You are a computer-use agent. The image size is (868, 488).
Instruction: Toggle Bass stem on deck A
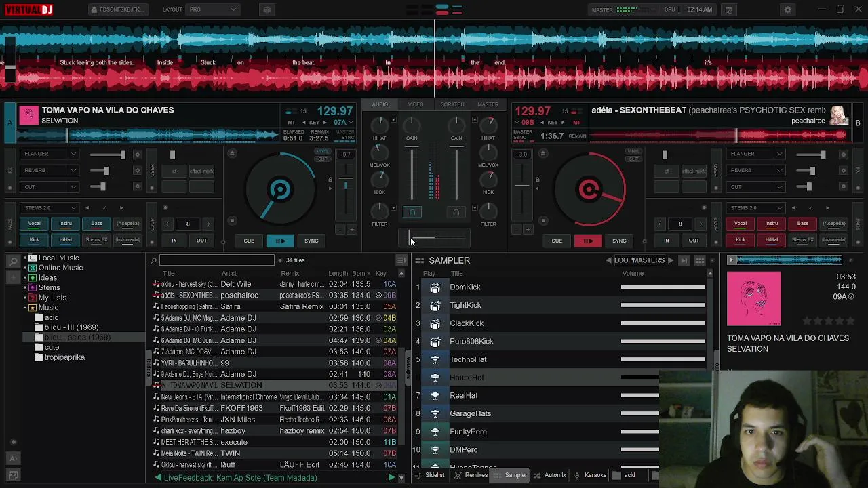pos(96,224)
